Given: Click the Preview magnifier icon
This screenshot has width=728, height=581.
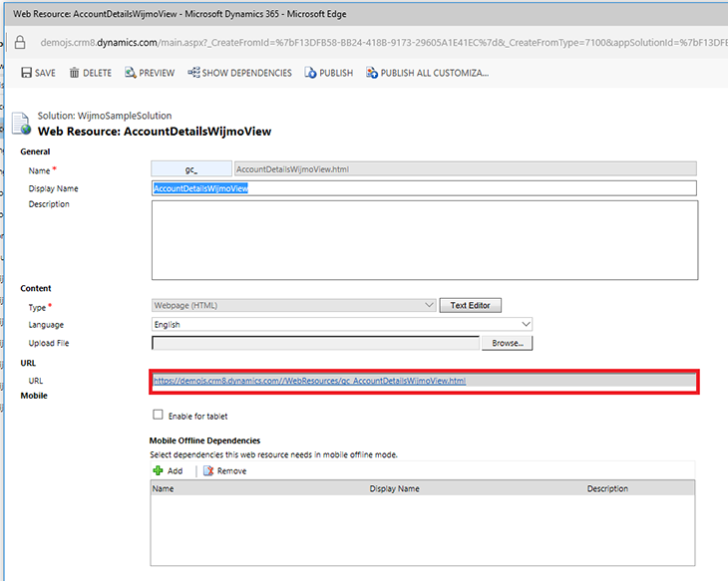Looking at the screenshot, I should [x=130, y=73].
